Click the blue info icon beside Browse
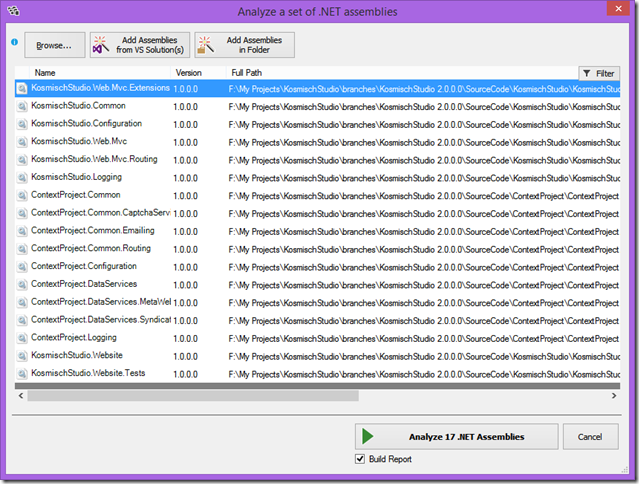 pyautogui.click(x=15, y=42)
